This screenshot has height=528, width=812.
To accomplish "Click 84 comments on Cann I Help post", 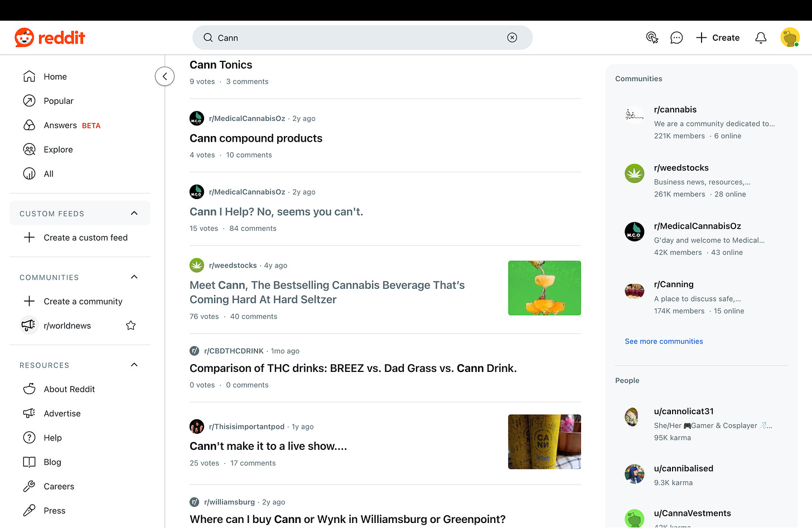I will (253, 229).
